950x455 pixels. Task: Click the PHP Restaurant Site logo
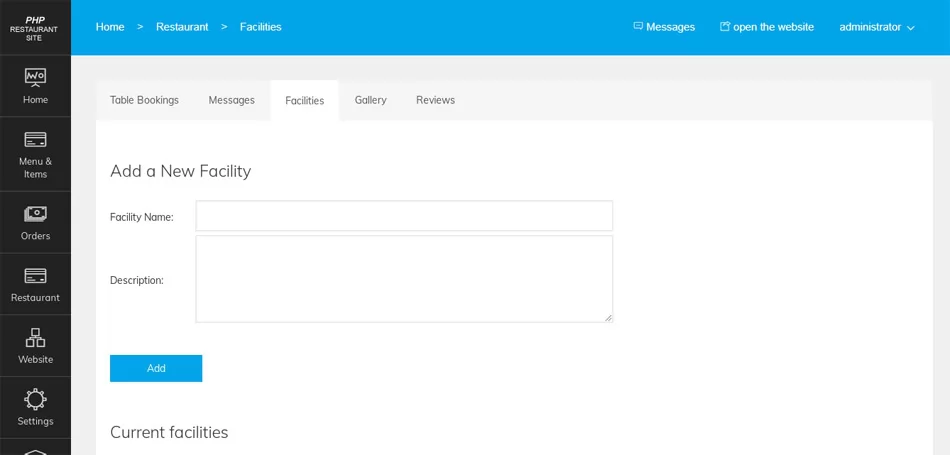pyautogui.click(x=35, y=28)
